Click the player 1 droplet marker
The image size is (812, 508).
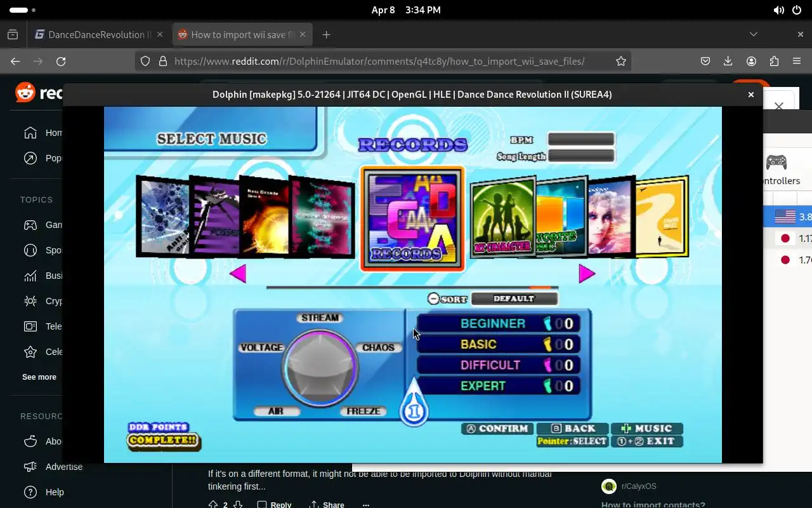414,403
